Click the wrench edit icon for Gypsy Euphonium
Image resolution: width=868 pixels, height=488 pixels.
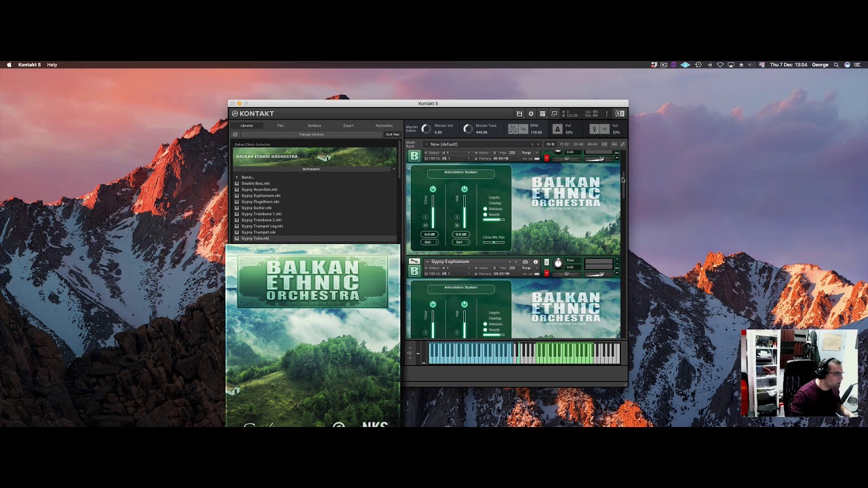[x=414, y=262]
